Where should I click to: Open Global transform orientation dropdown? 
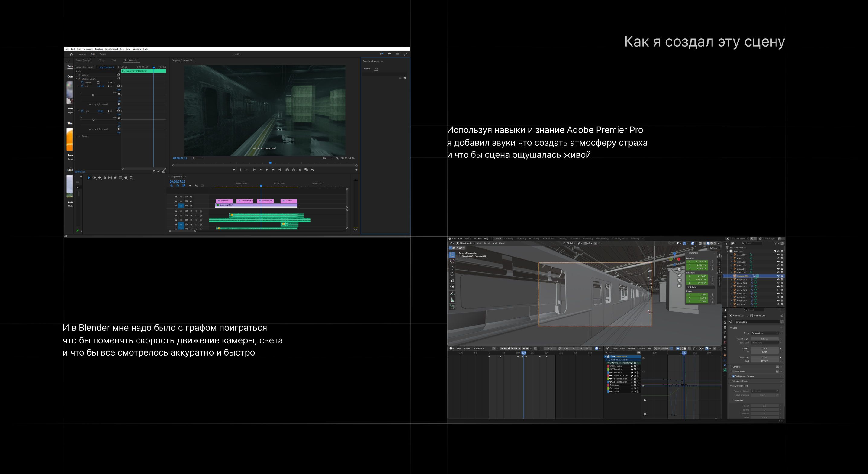570,243
